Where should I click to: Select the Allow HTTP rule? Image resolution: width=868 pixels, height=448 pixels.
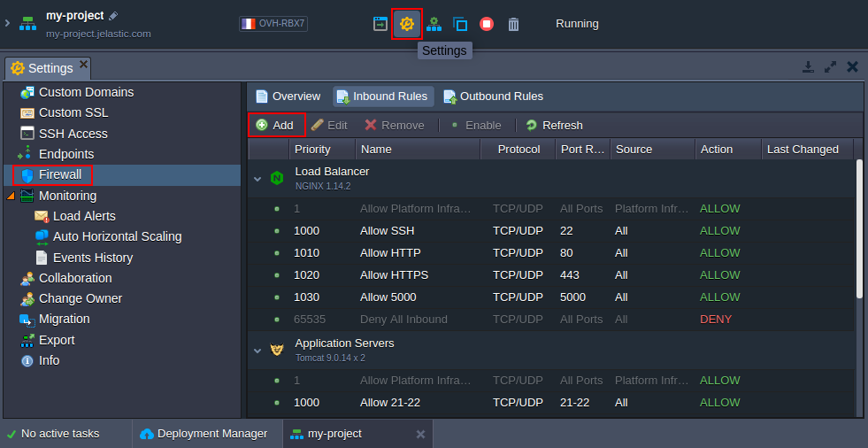pos(551,253)
